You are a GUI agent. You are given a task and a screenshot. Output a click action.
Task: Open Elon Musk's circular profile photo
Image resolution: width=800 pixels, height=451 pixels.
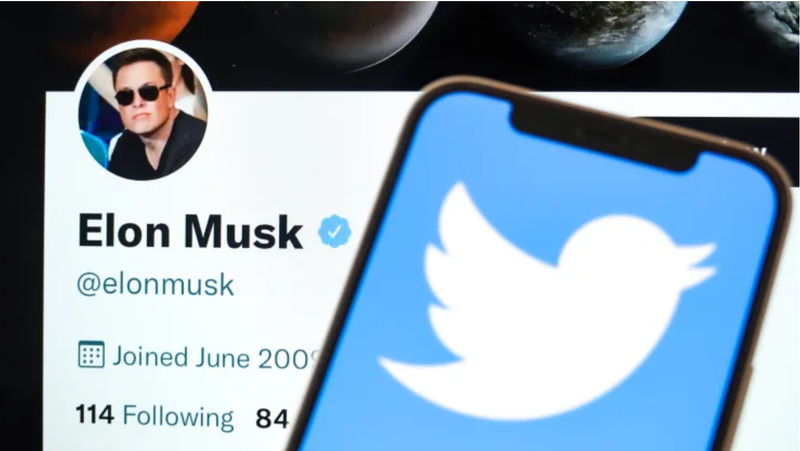coord(143,113)
